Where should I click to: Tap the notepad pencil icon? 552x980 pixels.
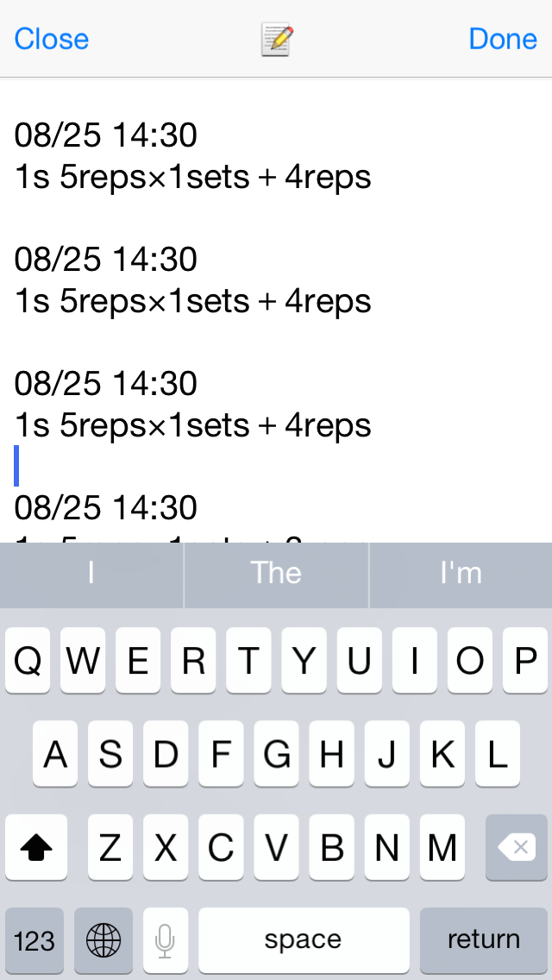pos(277,40)
